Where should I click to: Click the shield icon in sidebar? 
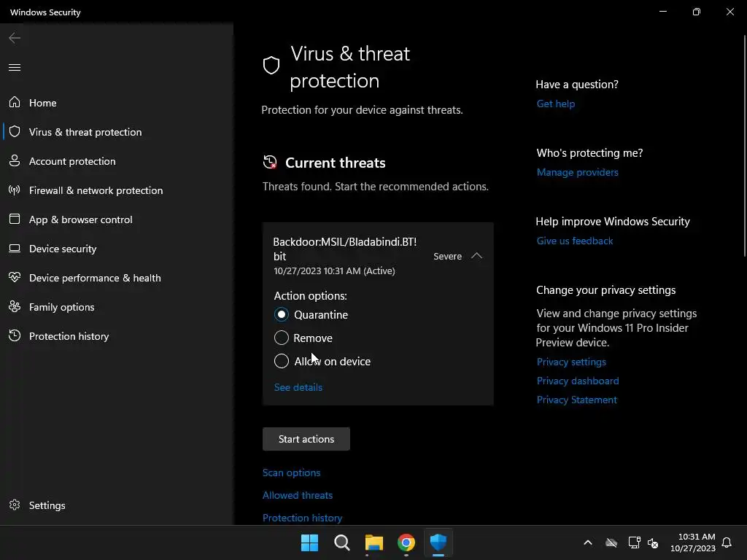(x=15, y=131)
